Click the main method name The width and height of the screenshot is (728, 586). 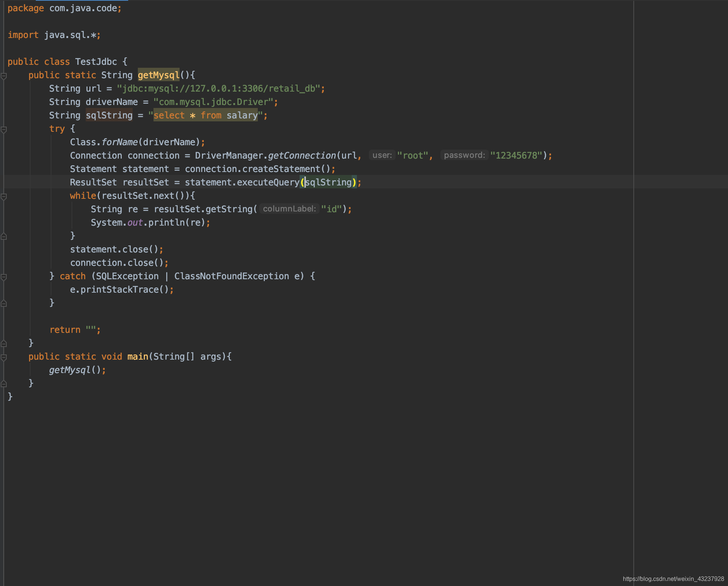[138, 357]
